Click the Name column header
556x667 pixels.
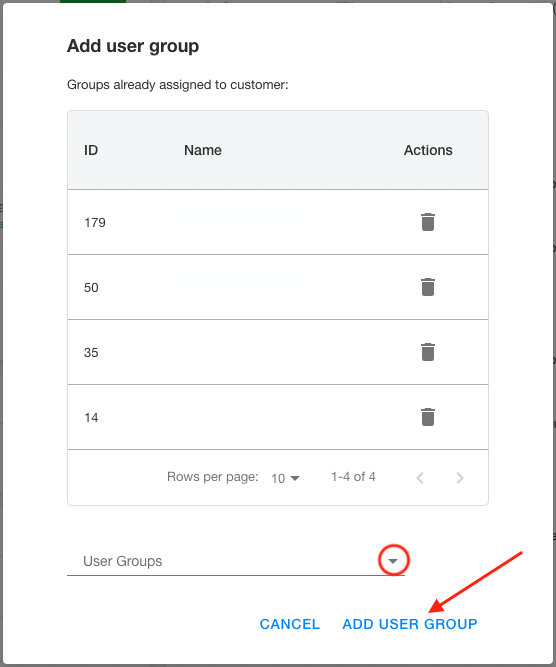tap(202, 150)
